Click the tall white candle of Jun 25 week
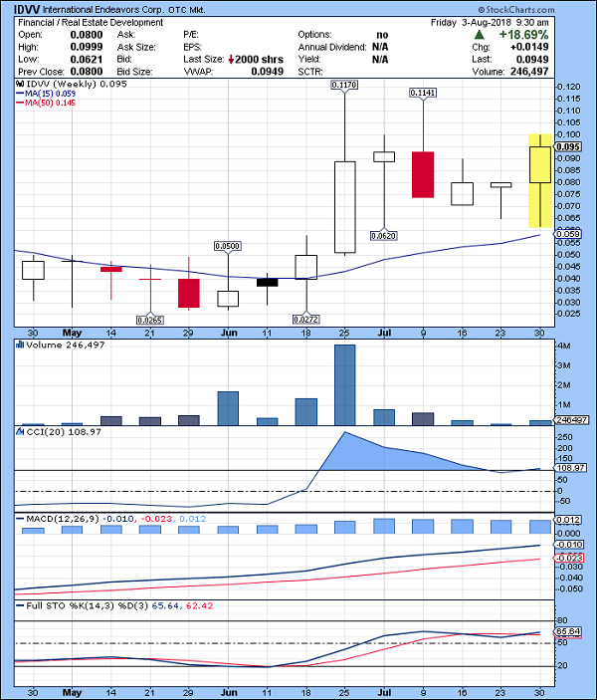 345,207
